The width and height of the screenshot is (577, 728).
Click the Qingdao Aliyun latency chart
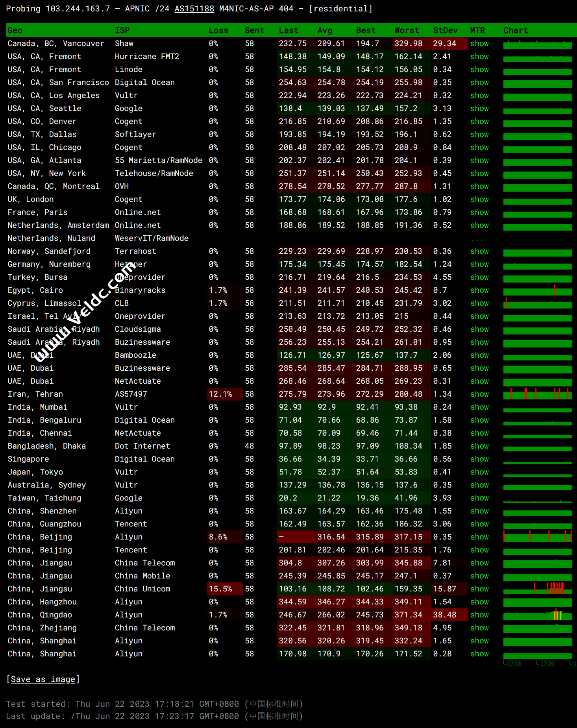(x=538, y=615)
